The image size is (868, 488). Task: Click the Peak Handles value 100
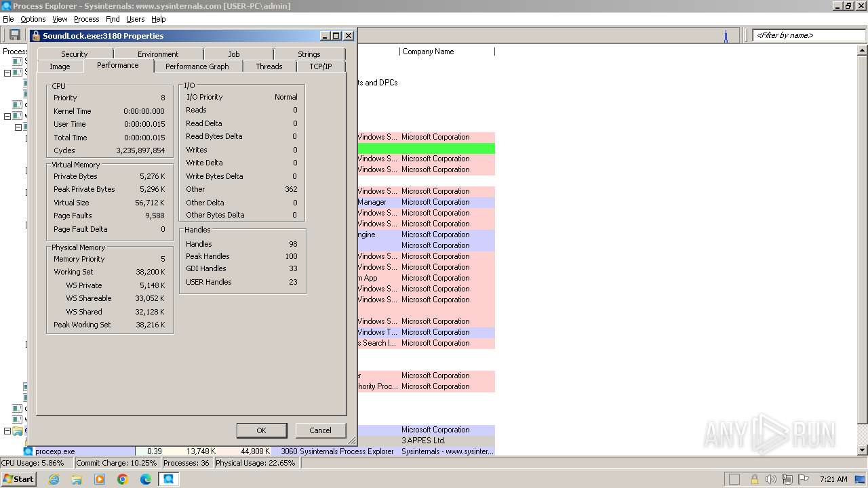(x=291, y=256)
